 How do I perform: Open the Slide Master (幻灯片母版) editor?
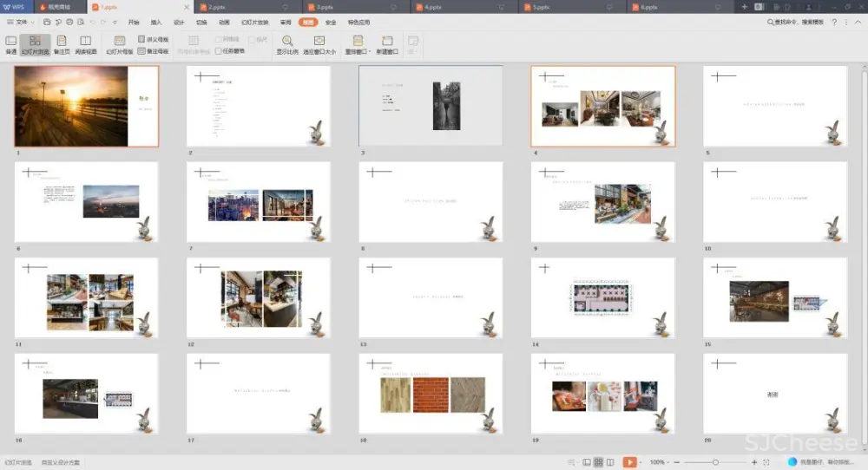coord(119,44)
